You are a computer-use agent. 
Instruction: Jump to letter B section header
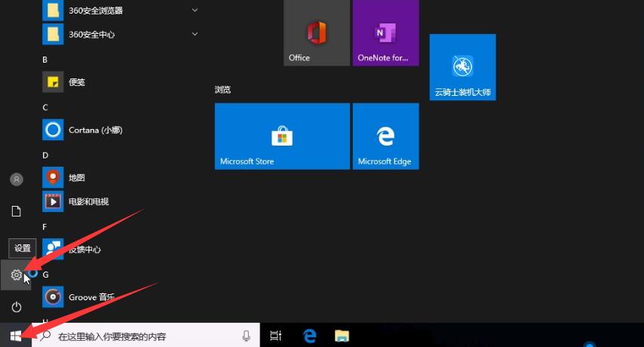(x=44, y=60)
